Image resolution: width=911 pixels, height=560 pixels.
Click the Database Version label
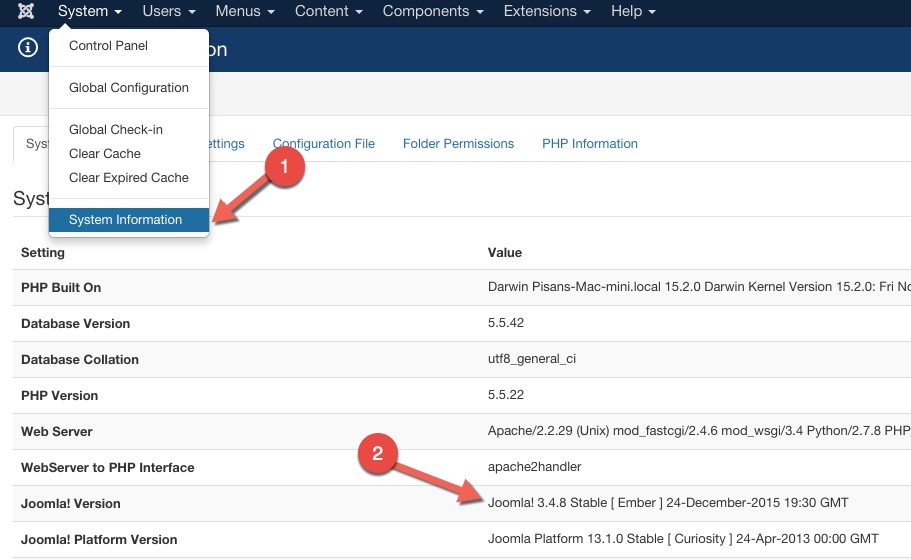[x=76, y=324]
